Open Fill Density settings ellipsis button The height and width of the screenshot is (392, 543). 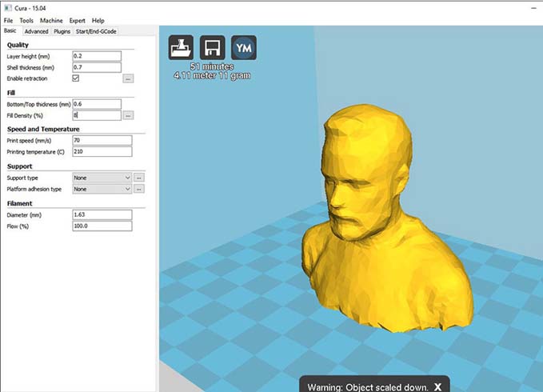pyautogui.click(x=128, y=115)
